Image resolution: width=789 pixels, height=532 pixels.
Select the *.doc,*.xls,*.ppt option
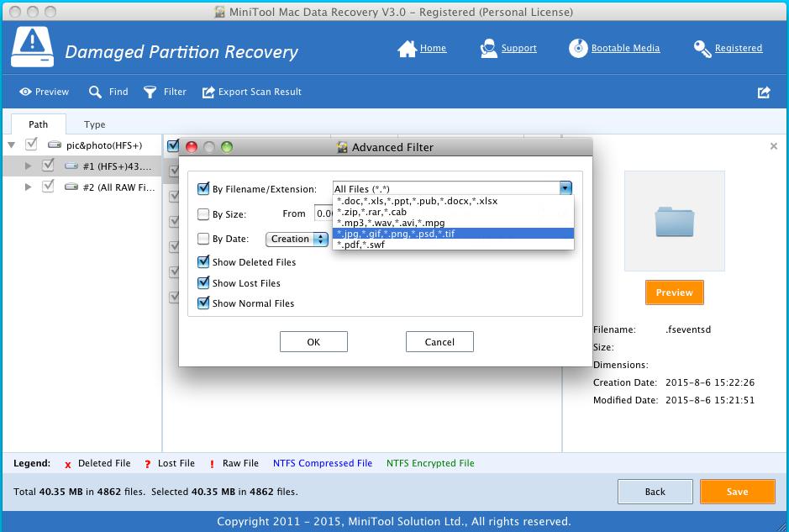pos(453,201)
